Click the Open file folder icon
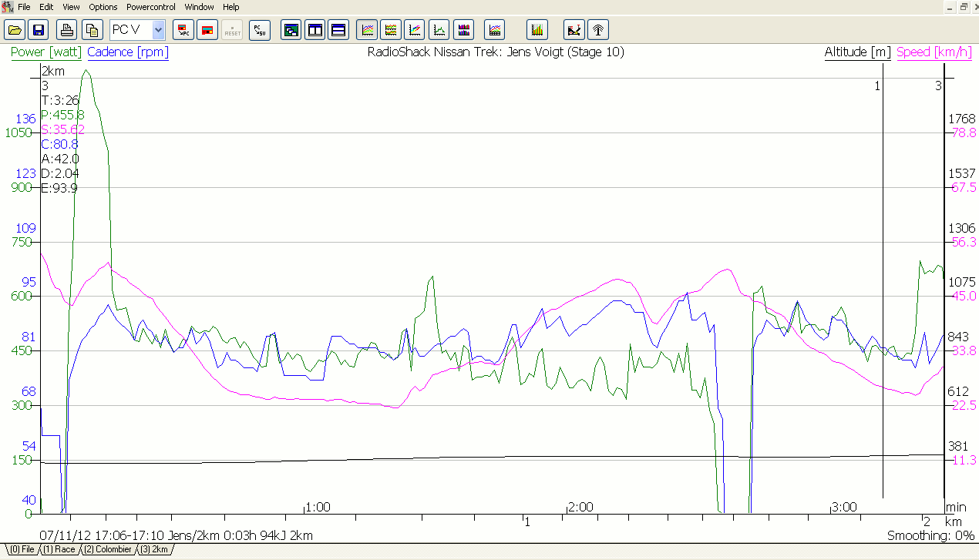 15,30
